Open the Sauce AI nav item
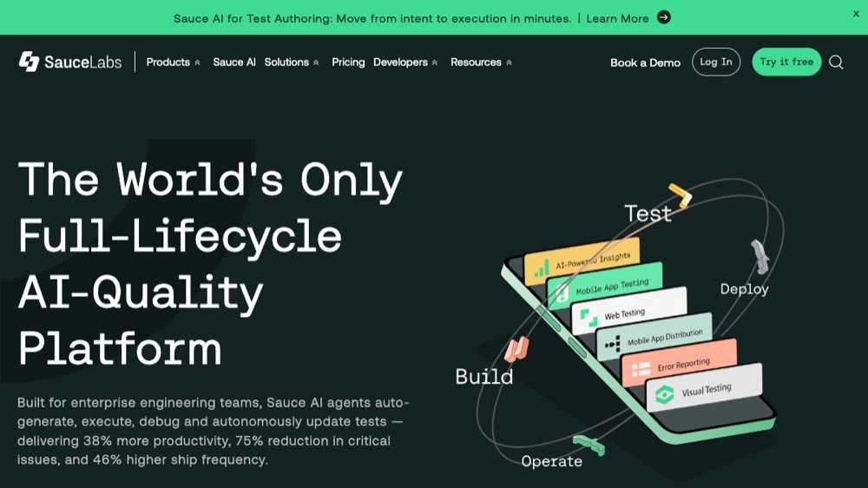Viewport: 868px width, 488px height. [234, 62]
